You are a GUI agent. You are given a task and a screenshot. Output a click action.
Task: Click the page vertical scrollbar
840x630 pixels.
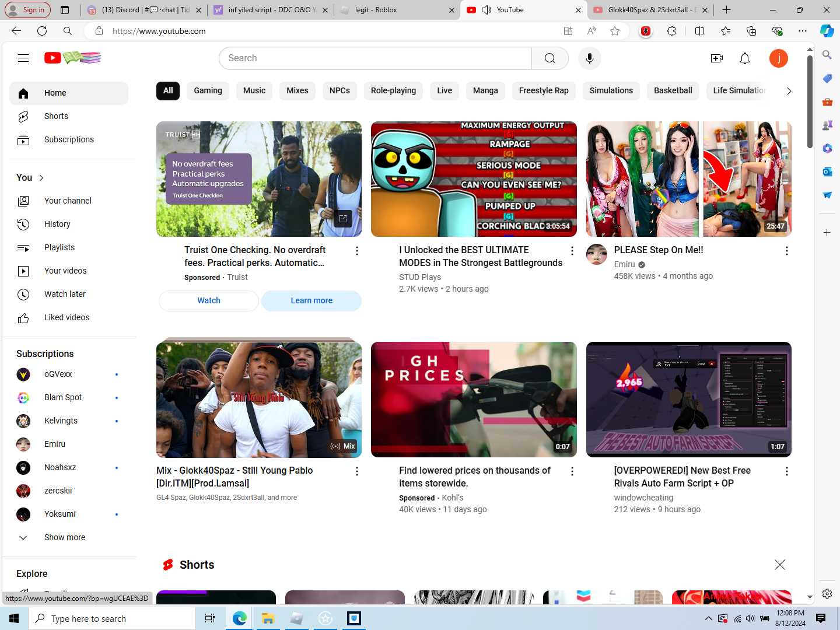click(810, 102)
